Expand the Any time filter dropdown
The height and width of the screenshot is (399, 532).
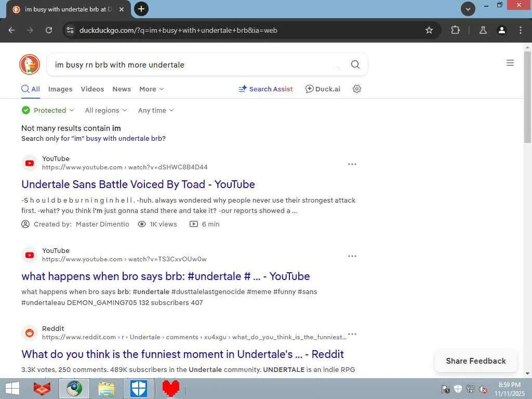156,110
